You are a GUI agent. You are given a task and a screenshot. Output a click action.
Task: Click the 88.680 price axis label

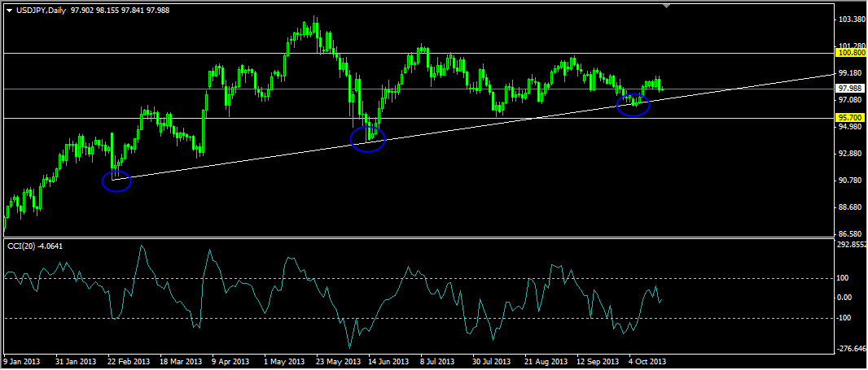pyautogui.click(x=852, y=207)
